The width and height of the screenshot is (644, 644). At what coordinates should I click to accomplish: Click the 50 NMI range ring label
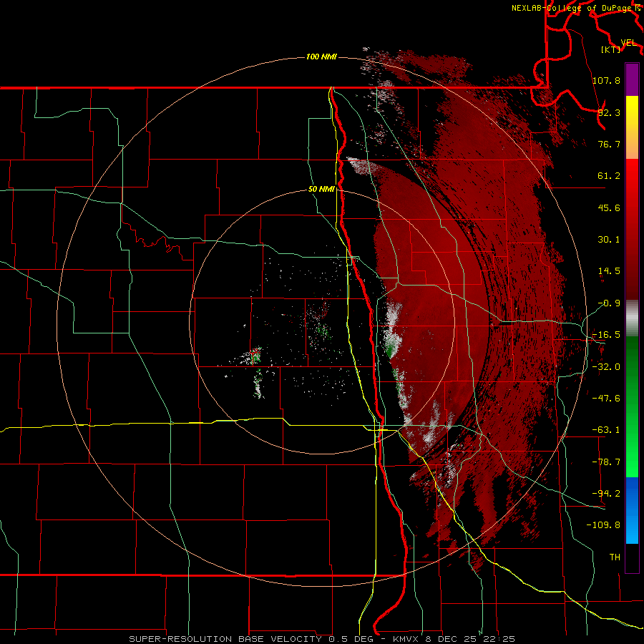[321, 189]
